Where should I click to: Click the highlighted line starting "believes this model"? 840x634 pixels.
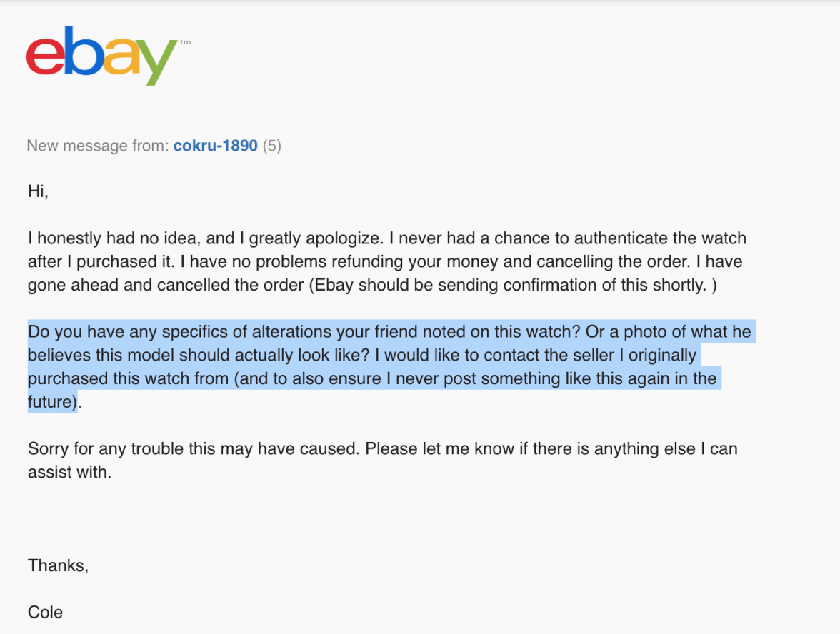[x=362, y=355]
